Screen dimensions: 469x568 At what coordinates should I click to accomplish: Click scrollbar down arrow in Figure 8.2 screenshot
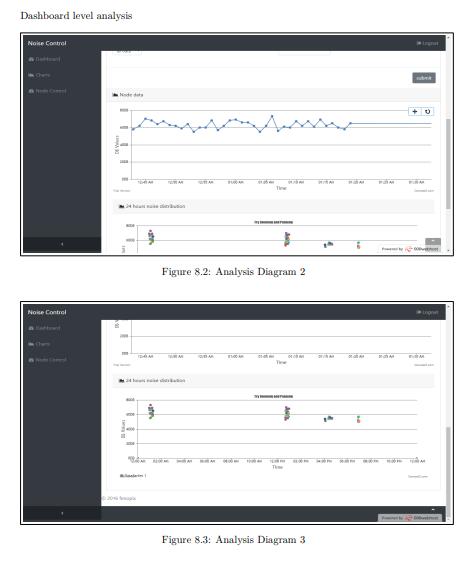pyautogui.click(x=448, y=250)
